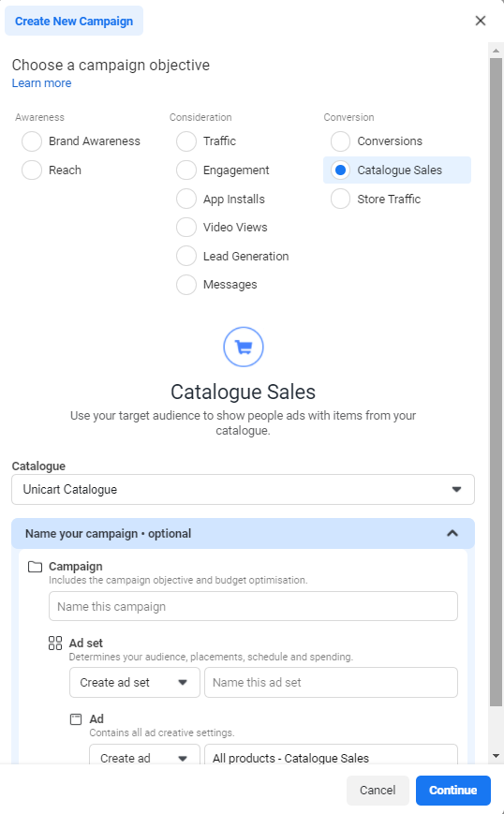The image size is (504, 814).
Task: Select the Traffic objective radio button
Action: coord(186,141)
